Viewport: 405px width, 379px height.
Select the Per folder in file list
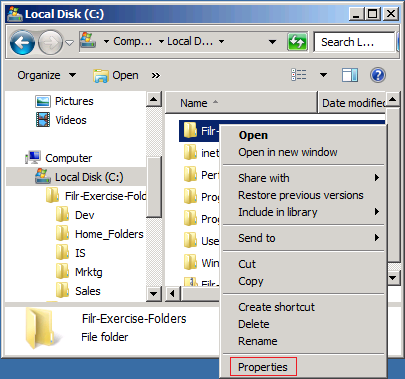click(202, 175)
